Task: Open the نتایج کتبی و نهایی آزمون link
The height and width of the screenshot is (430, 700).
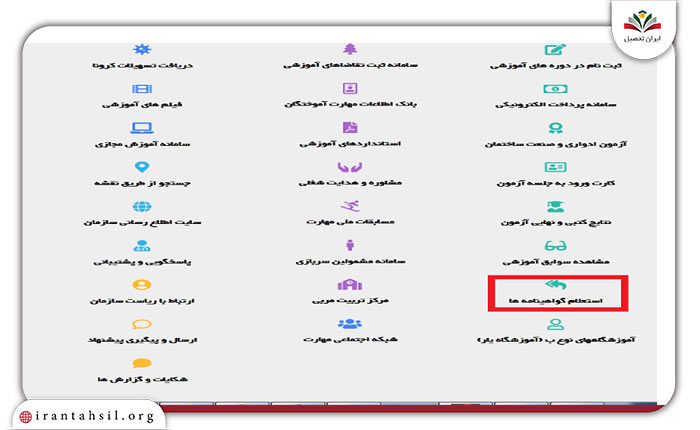Action: [x=555, y=222]
